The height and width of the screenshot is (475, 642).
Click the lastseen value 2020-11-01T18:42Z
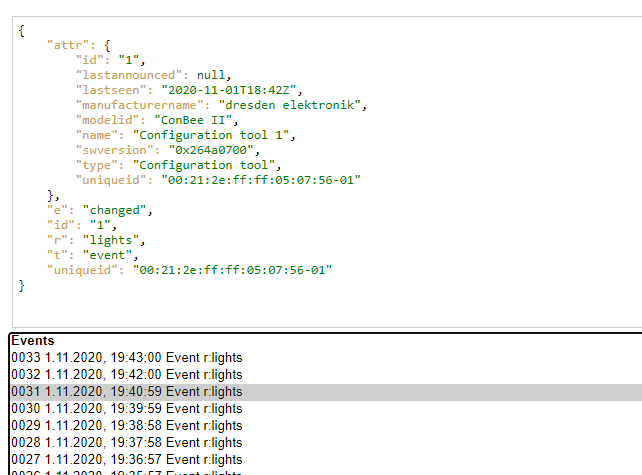pos(231,90)
